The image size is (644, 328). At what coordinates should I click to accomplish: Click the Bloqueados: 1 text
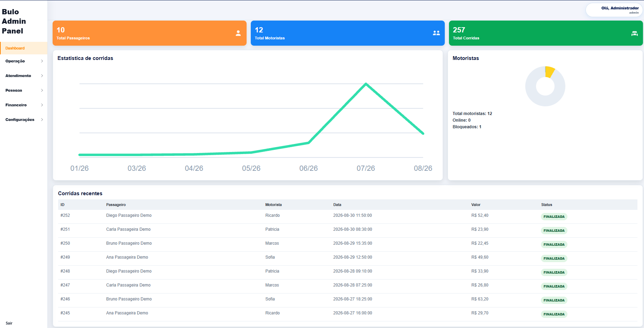(x=467, y=127)
